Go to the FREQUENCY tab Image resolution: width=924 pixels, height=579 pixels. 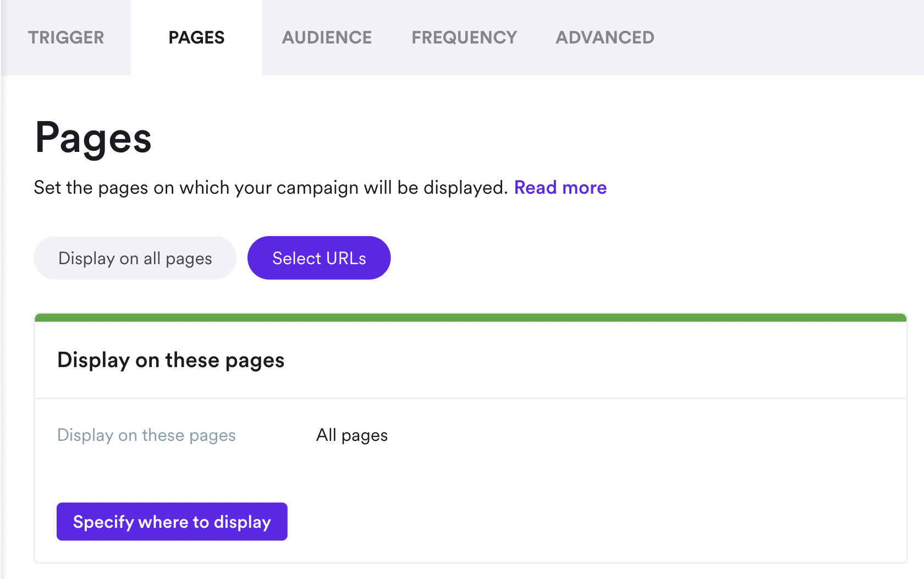pyautogui.click(x=464, y=37)
